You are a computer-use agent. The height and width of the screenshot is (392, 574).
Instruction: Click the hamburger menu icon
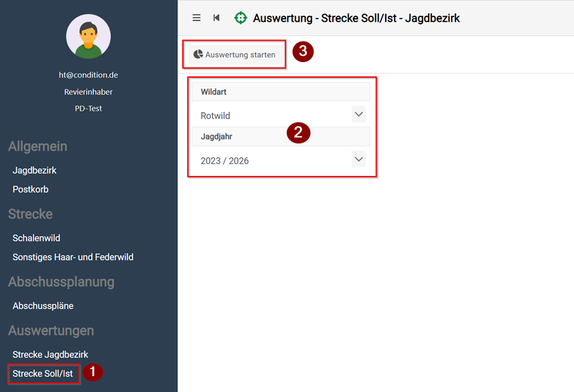pyautogui.click(x=196, y=18)
